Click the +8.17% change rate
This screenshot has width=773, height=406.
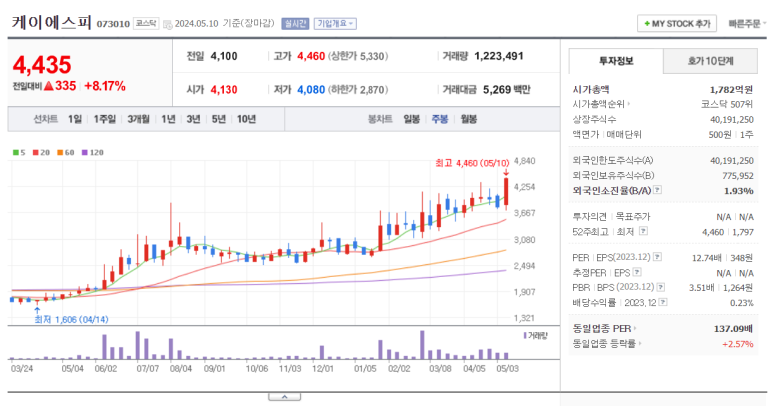(105, 86)
